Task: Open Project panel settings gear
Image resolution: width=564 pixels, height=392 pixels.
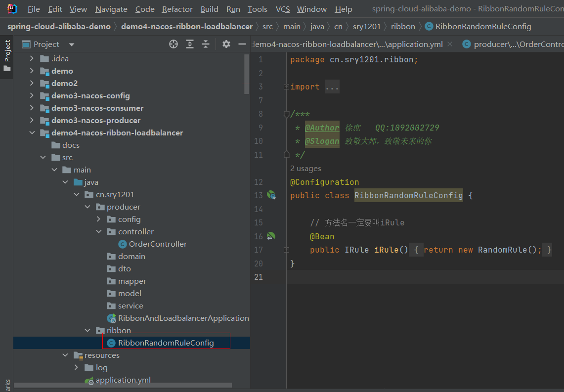Action: 226,44
